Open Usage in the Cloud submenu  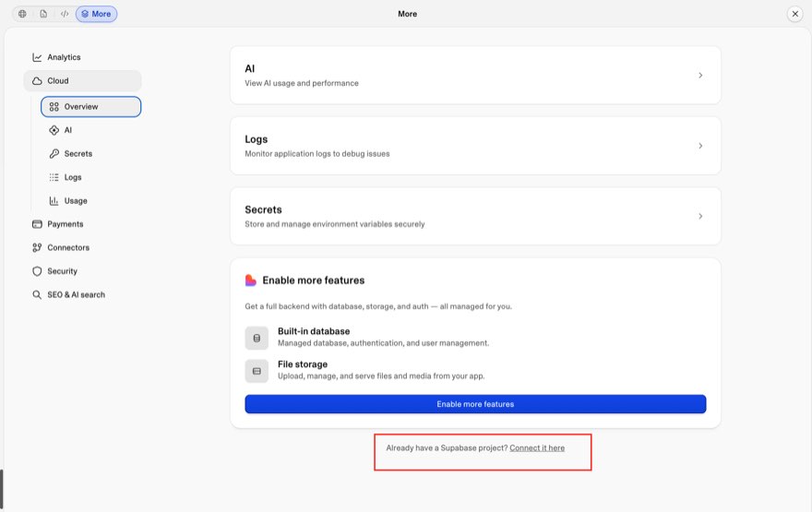68,201
